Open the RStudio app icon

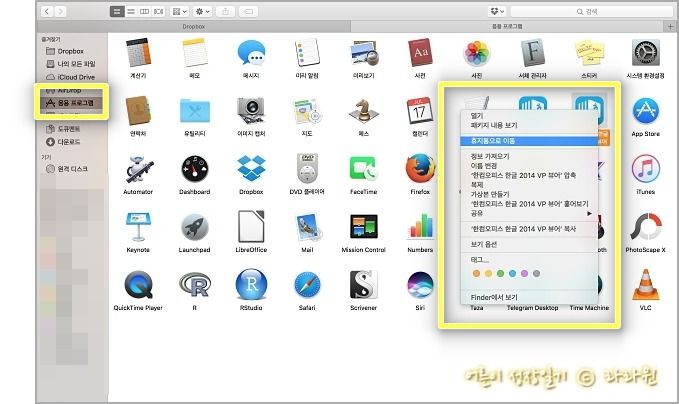[x=251, y=285]
